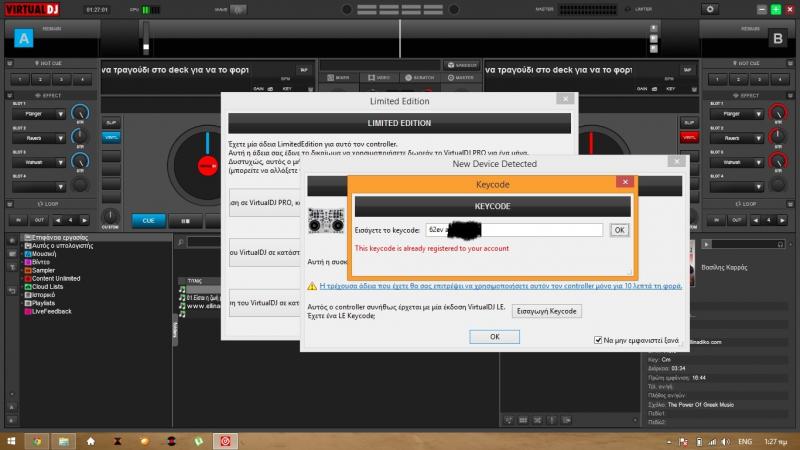
Task: Click the Chrome icon on the taskbar
Action: (x=36, y=440)
